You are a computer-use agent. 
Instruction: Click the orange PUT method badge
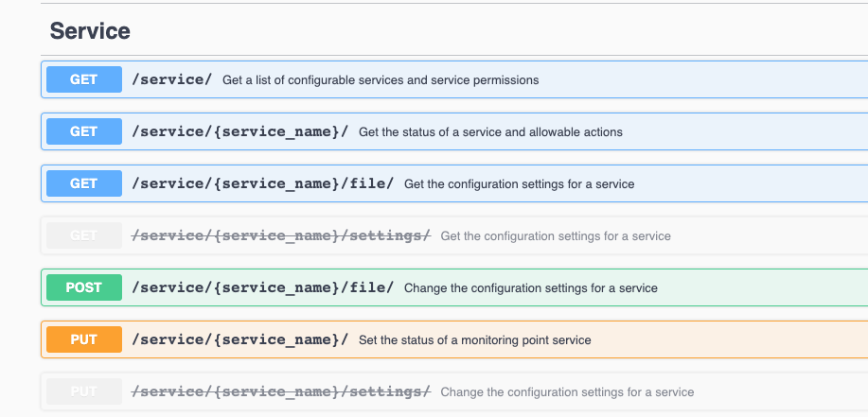tap(83, 339)
